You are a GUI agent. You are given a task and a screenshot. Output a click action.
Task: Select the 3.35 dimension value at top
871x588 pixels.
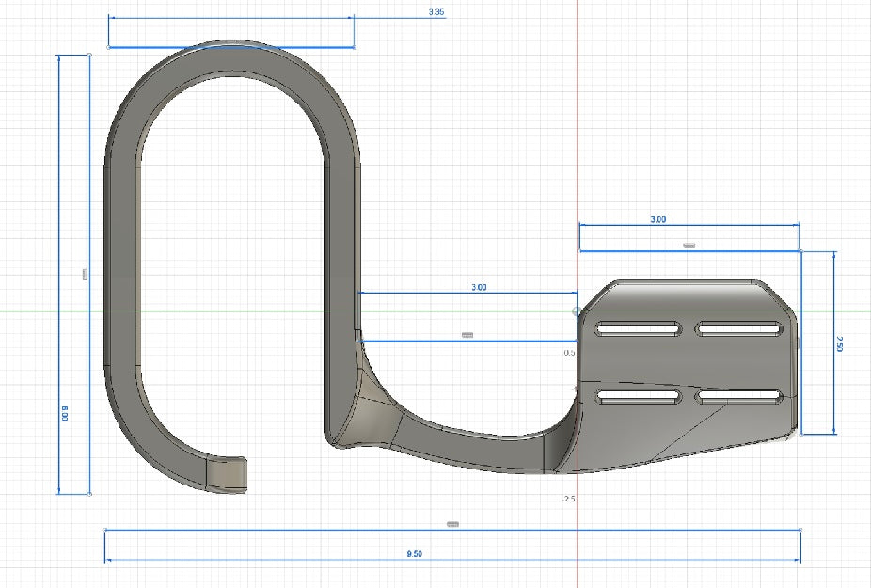(x=435, y=12)
